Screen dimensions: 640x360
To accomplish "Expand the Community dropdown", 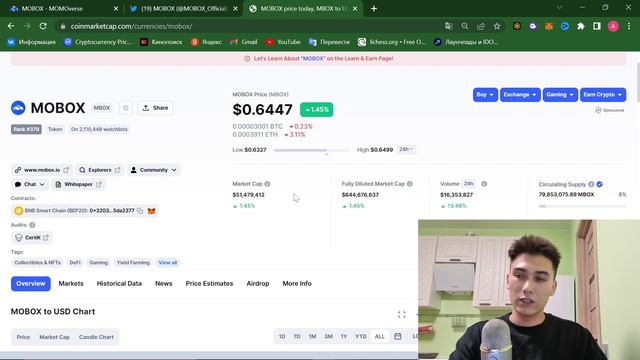I will 153,170.
